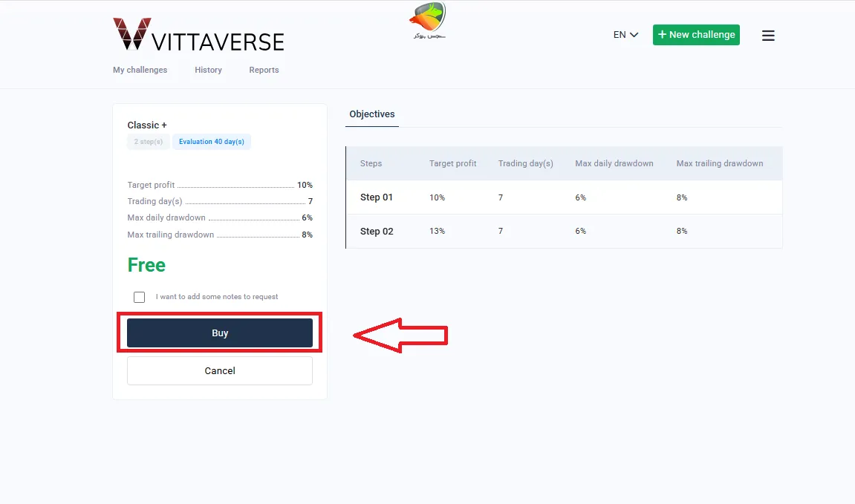The height and width of the screenshot is (504, 855).
Task: Select the 2 step(s) badge
Action: (x=147, y=141)
